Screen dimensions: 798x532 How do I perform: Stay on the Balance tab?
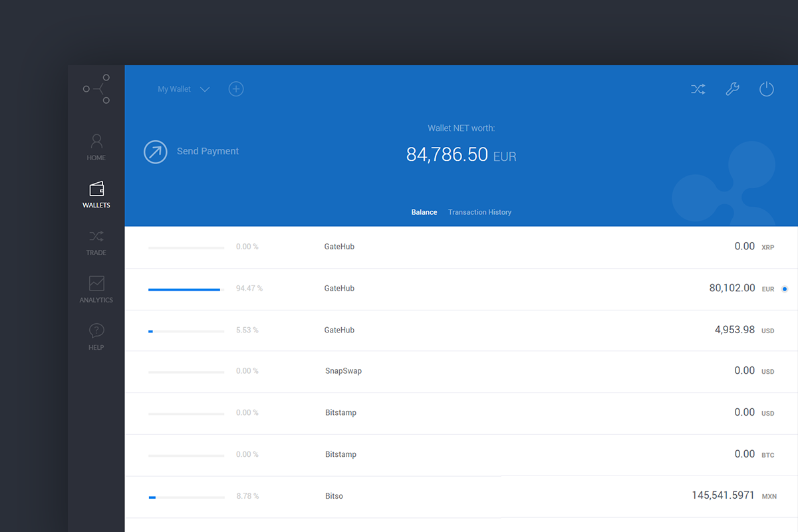424,211
